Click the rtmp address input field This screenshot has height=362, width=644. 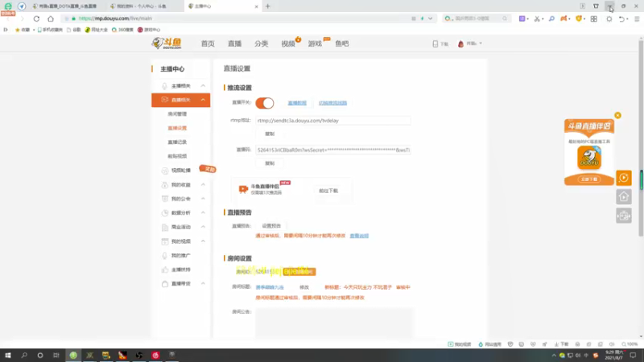[x=333, y=121]
